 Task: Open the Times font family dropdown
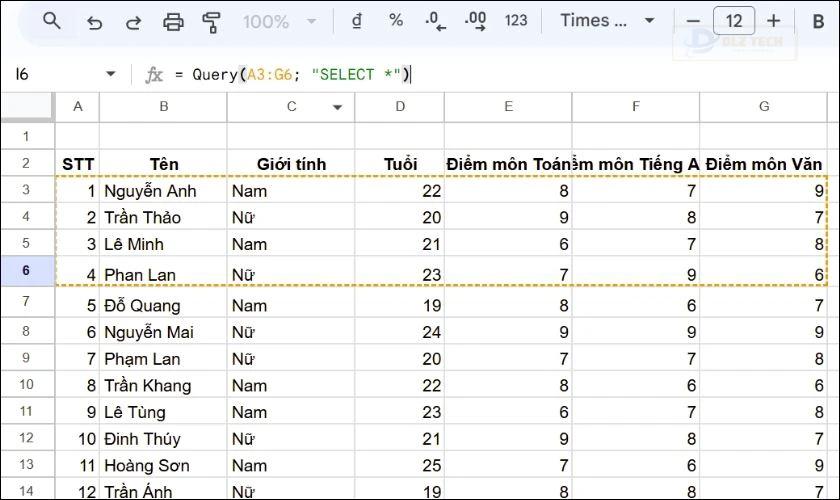607,21
